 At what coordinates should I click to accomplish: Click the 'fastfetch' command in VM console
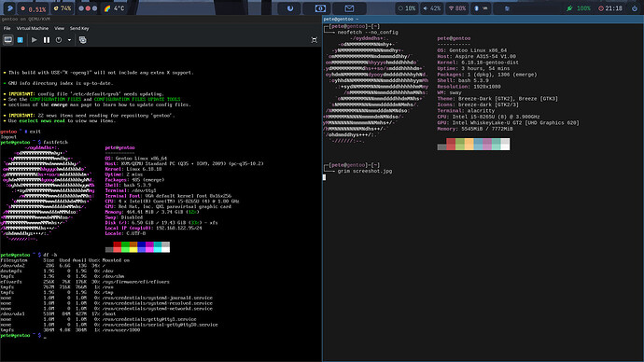(x=55, y=143)
